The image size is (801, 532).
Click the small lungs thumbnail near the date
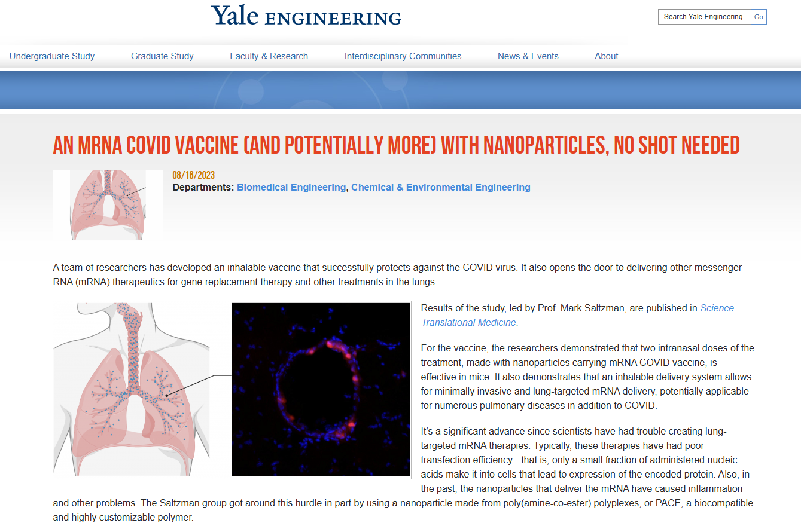[108, 204]
